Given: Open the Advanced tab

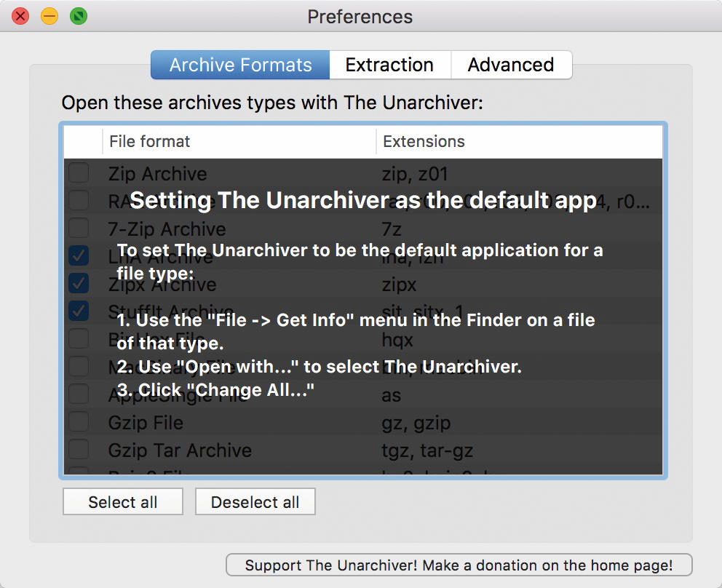Looking at the screenshot, I should click(511, 65).
